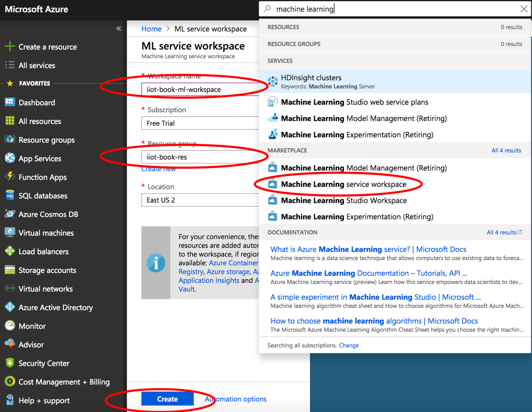Open the Function Apps lightning icon
The width and height of the screenshot is (532, 412).
click(10, 177)
